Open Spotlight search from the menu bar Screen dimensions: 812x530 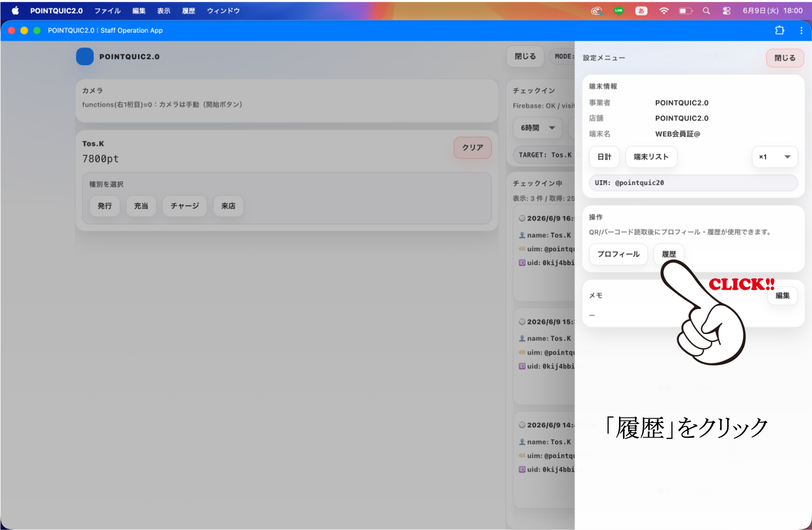pyautogui.click(x=706, y=11)
